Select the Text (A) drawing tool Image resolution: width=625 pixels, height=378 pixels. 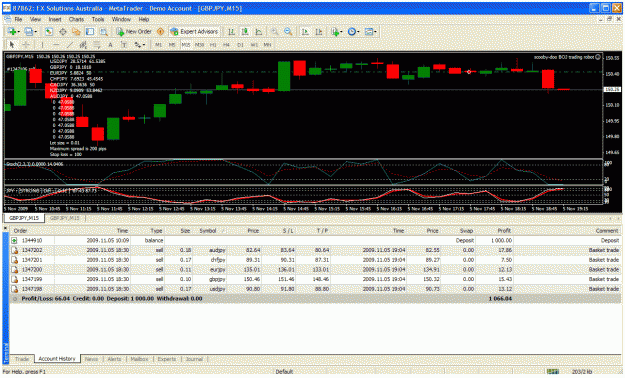coord(110,45)
